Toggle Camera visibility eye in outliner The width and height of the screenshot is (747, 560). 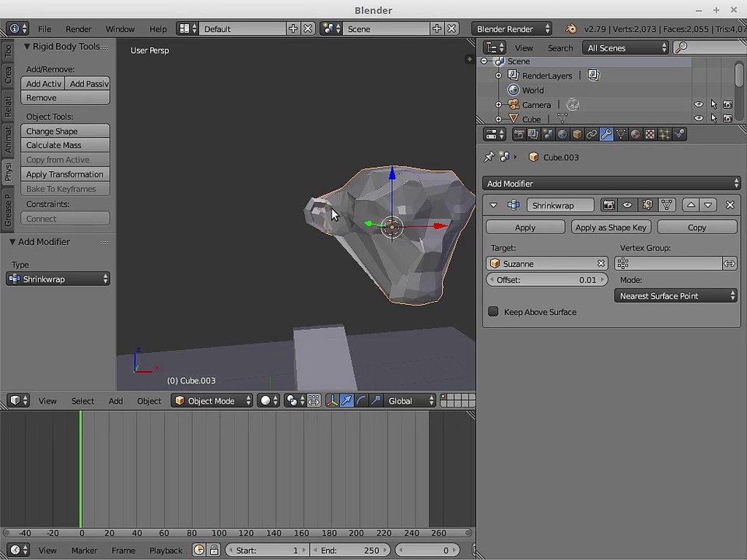(x=699, y=104)
